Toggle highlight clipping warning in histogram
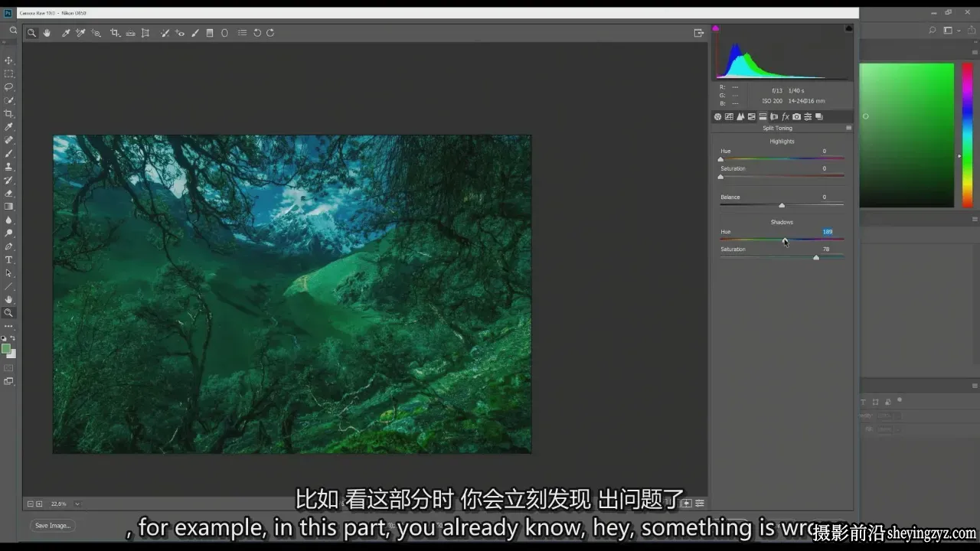Screen dimensions: 980x551 [848, 28]
